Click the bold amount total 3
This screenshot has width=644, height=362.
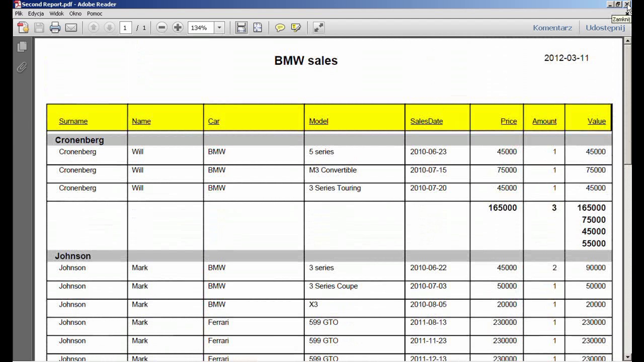554,208
